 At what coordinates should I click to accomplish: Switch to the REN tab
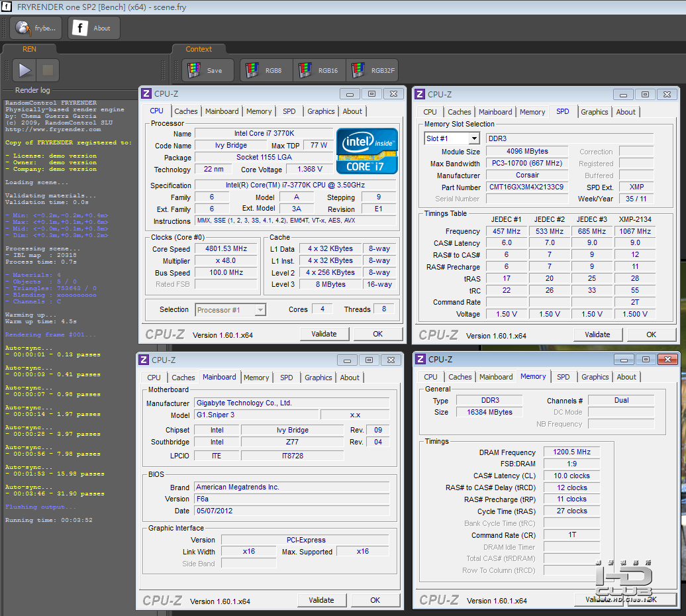(x=29, y=49)
